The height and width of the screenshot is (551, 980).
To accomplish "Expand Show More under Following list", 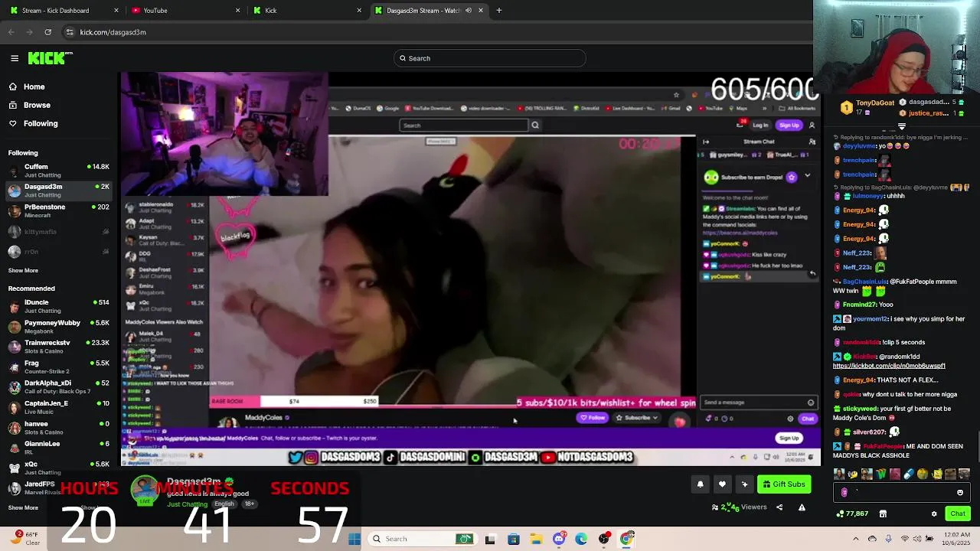I will pyautogui.click(x=23, y=270).
